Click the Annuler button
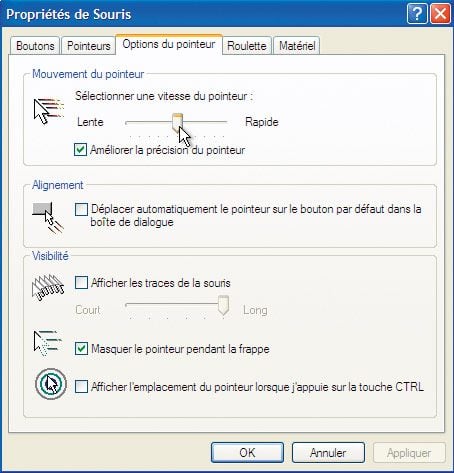Screen dimensions: 454x473 click(328, 453)
